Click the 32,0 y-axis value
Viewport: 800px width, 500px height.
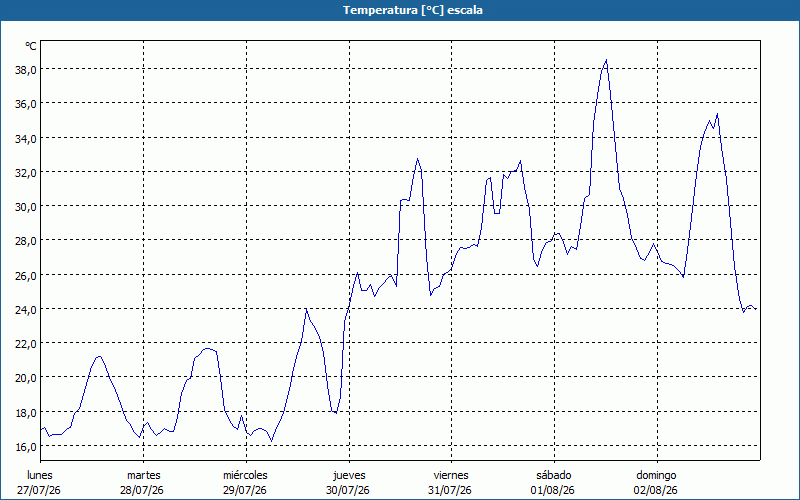coord(26,173)
